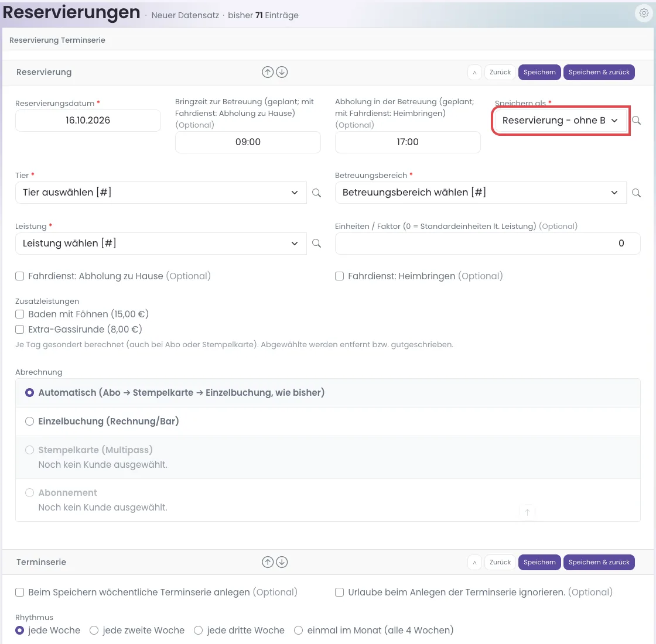Expand Betreuungsbereich wählen dropdown

pyautogui.click(x=481, y=193)
